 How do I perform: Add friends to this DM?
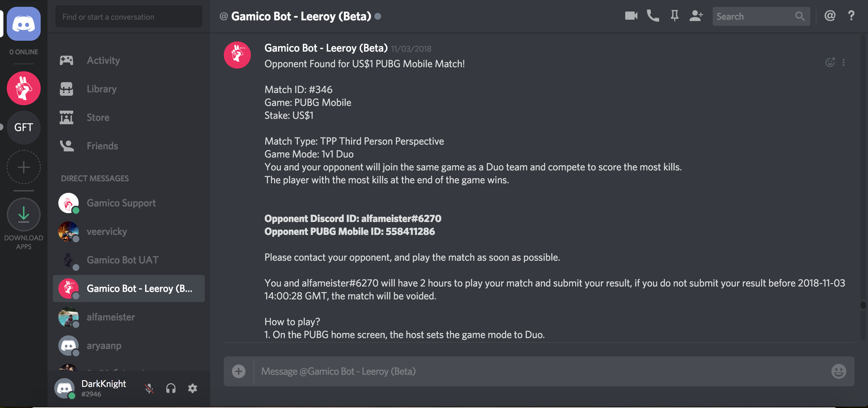(696, 16)
